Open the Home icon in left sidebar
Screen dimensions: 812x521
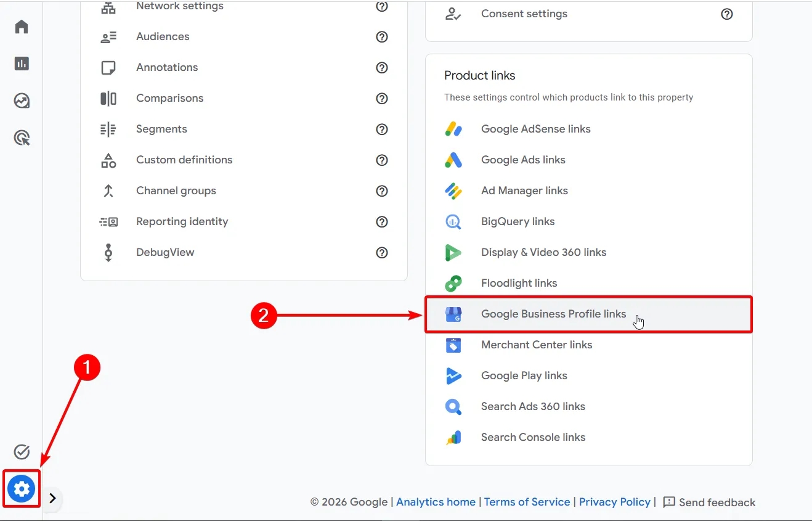pyautogui.click(x=22, y=27)
